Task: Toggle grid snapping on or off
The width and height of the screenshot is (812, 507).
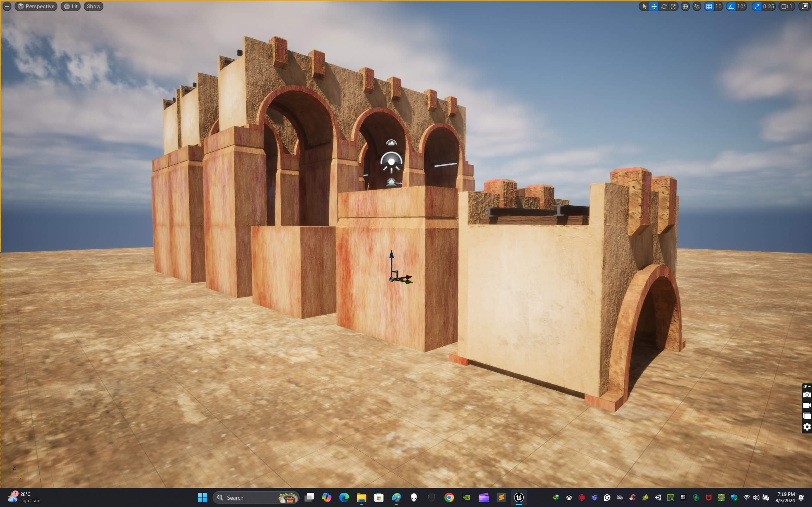Action: click(709, 6)
